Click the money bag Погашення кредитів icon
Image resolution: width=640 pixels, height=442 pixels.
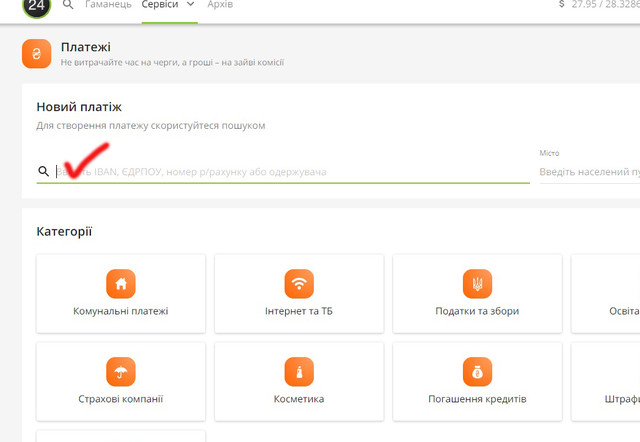(x=477, y=372)
